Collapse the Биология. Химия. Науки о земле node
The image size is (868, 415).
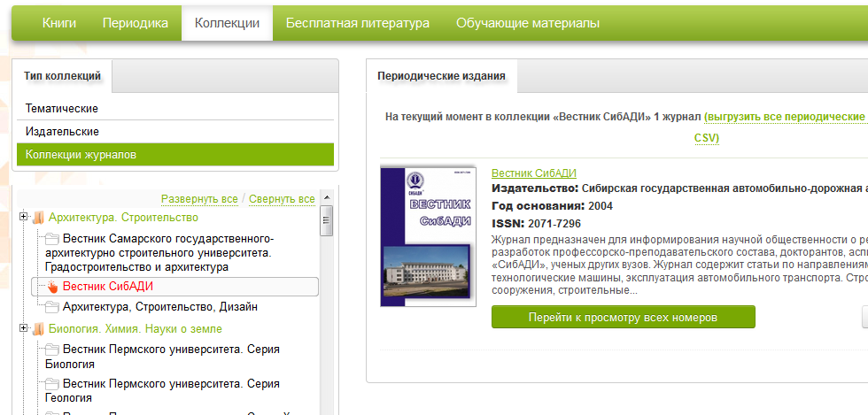click(x=24, y=329)
